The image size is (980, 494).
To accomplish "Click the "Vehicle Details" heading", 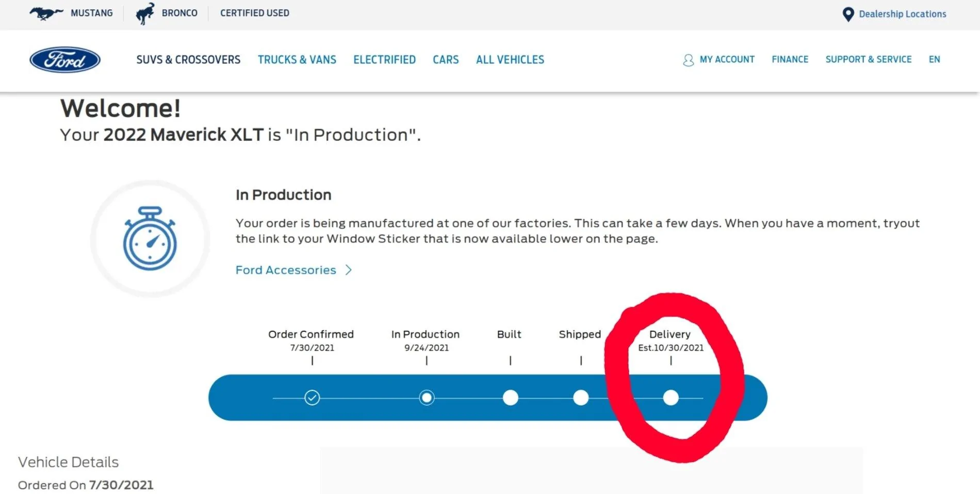I will click(x=68, y=462).
